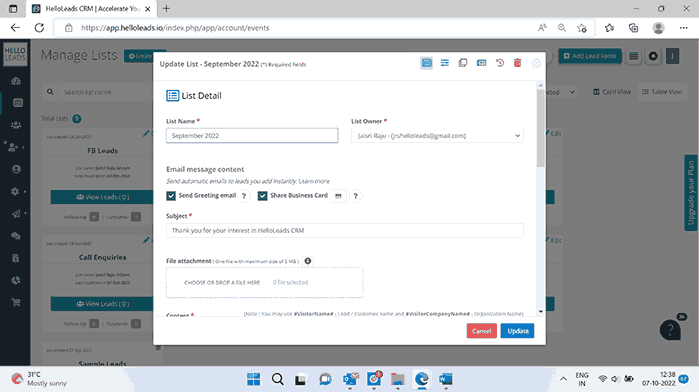The width and height of the screenshot is (699, 392).
Task: Open the Learn more link
Action: pos(314,181)
